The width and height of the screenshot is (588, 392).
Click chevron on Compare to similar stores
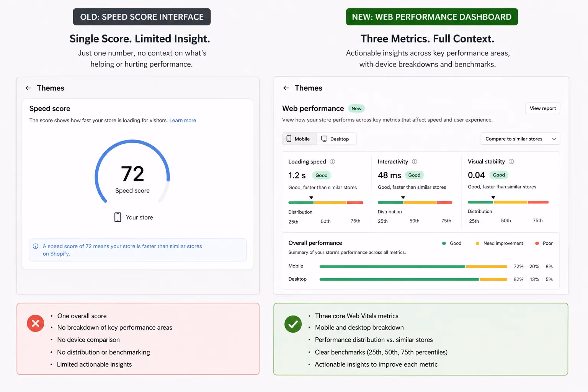coord(554,139)
